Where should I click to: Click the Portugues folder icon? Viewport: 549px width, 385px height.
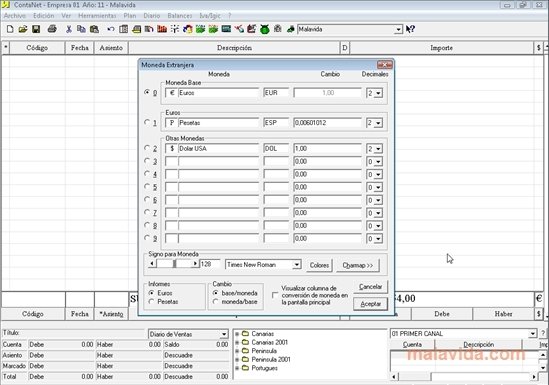[x=245, y=368]
